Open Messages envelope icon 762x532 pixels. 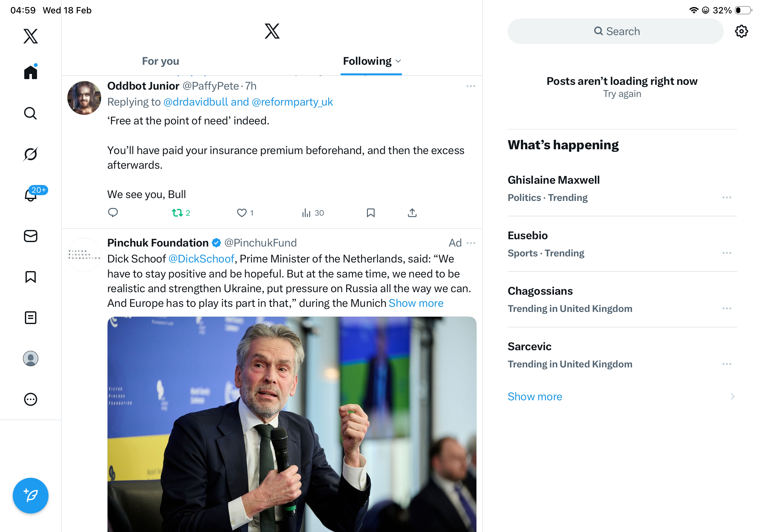point(31,236)
